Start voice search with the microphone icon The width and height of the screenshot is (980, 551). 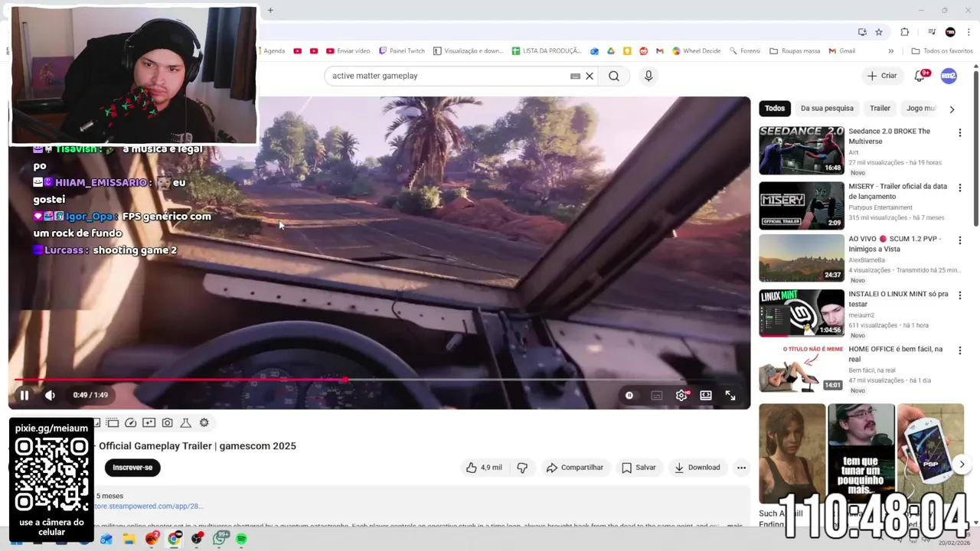648,76
